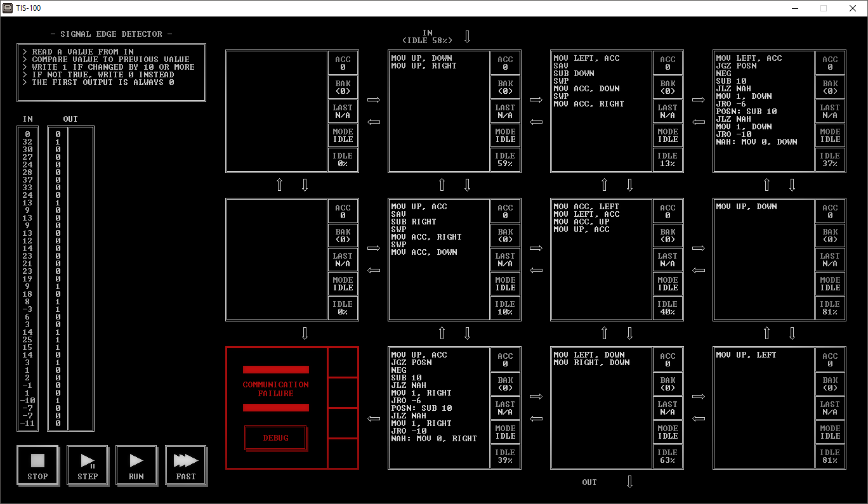The height and width of the screenshot is (504, 868).
Task: Click the COMMUNICATION FAILURE text in the red node
Action: pos(275,389)
